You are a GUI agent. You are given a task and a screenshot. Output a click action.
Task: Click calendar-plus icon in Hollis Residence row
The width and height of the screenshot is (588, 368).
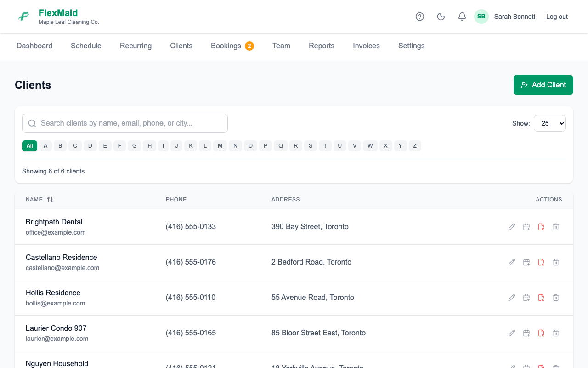(526, 298)
